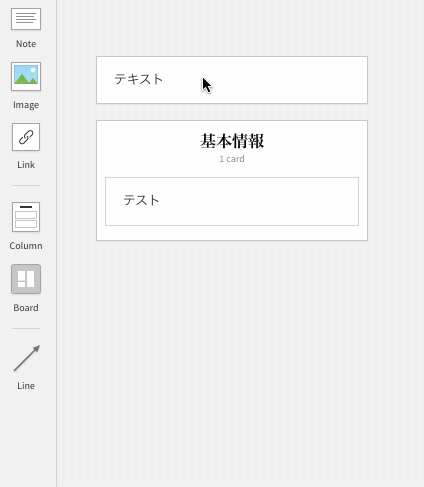
Task: Select the Column tool icon
Action: pos(26,217)
